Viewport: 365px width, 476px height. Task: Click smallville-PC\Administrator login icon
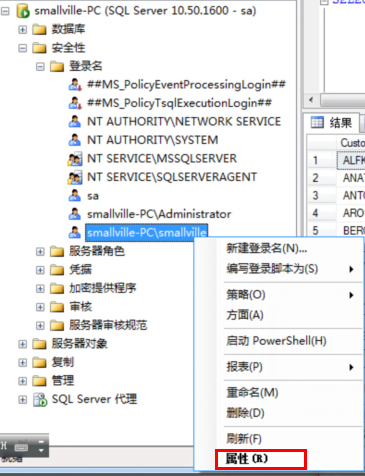click(75, 214)
